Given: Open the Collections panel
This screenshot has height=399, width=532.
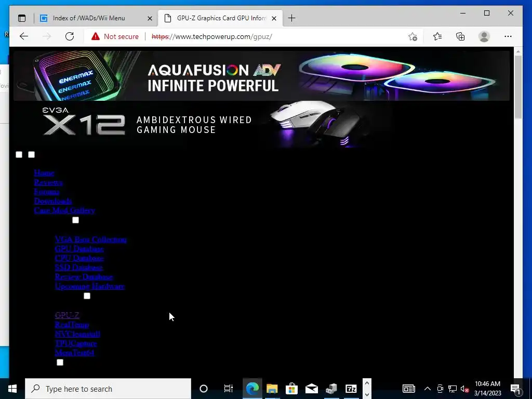Looking at the screenshot, I should click(x=460, y=36).
